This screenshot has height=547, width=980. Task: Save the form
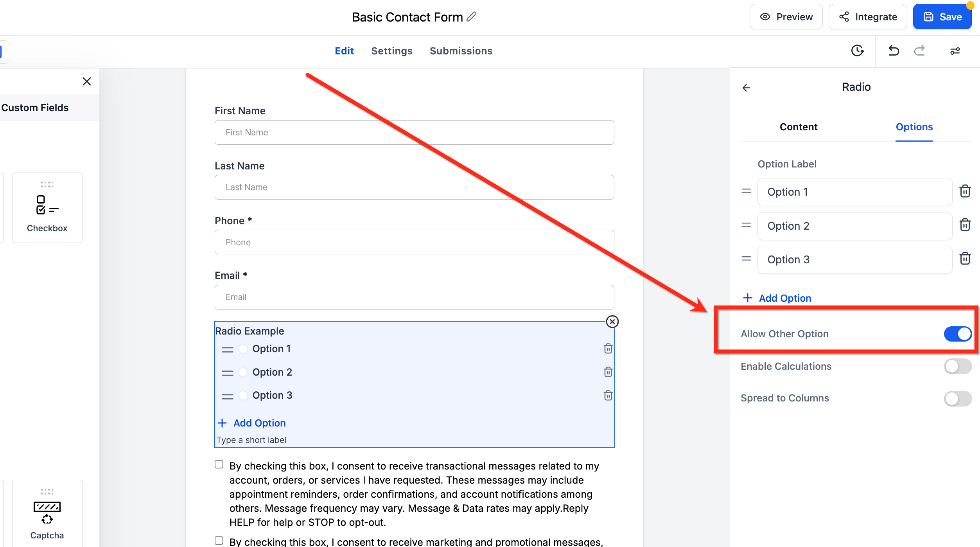tap(942, 17)
